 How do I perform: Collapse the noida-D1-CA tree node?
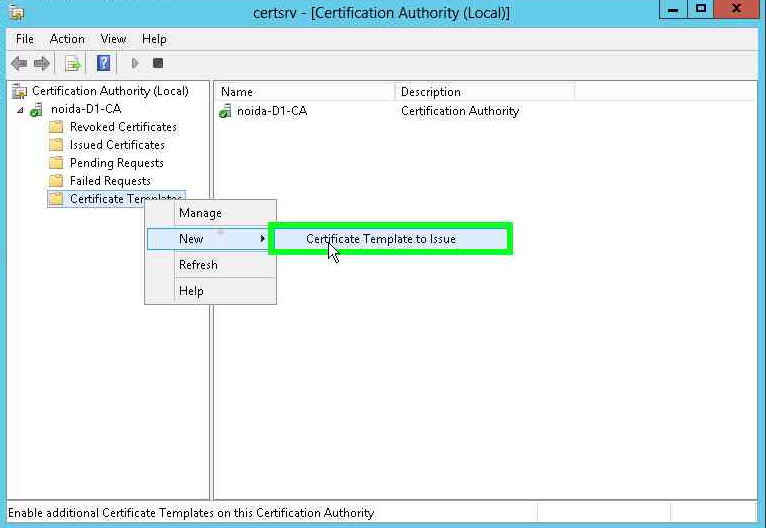tap(21, 110)
